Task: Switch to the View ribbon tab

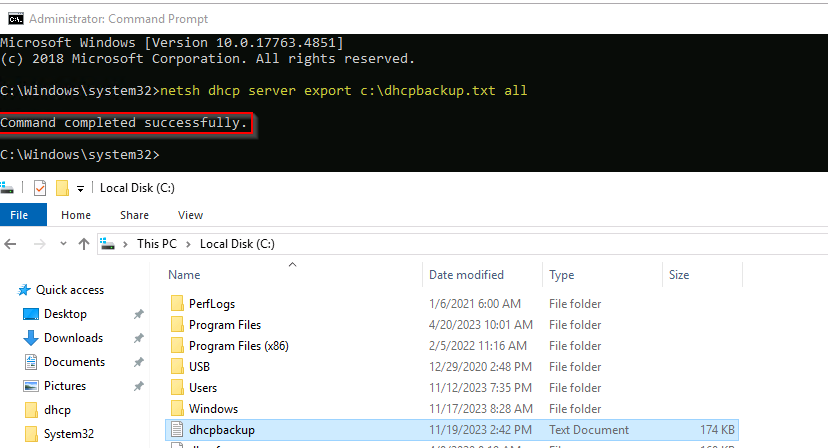Action: (190, 215)
